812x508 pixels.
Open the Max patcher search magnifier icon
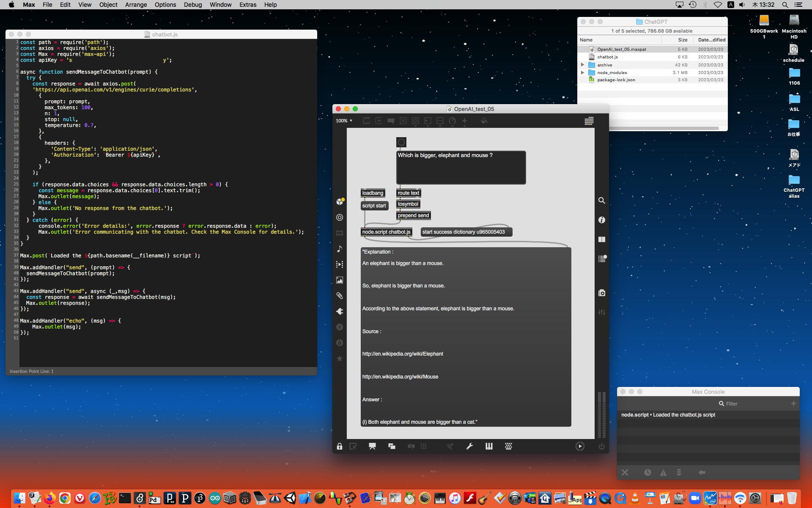tap(601, 201)
